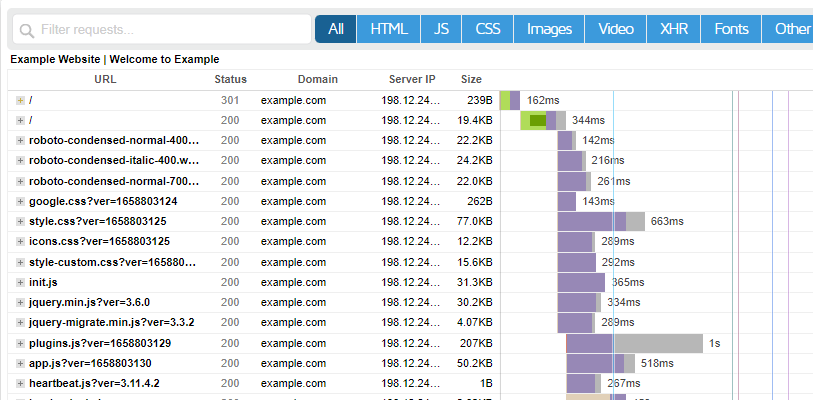
Task: Open the XHR filter tab
Action: tap(673, 29)
